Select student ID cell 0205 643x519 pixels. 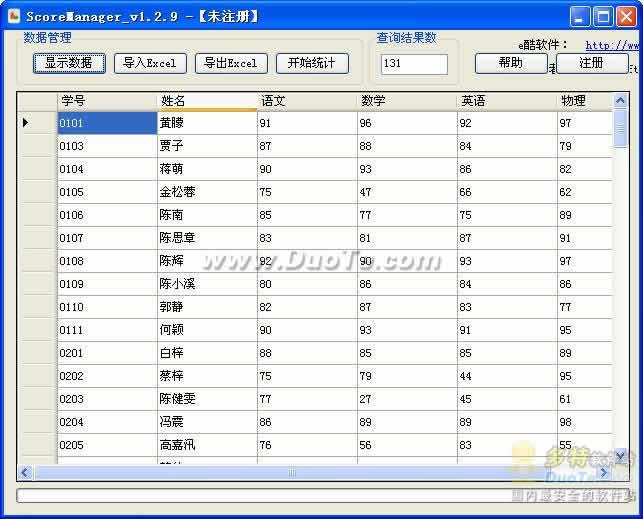[107, 444]
